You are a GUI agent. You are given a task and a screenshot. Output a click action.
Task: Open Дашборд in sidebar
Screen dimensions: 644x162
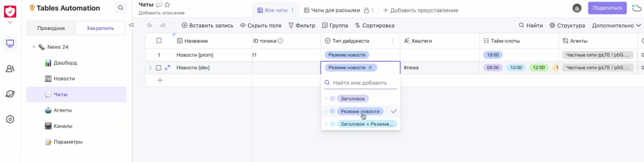(76, 63)
